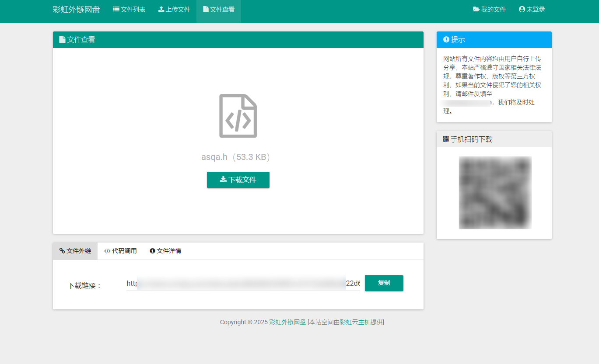The height and width of the screenshot is (364, 599).
Task: Select the 文件查看 navigation item
Action: tap(219, 10)
